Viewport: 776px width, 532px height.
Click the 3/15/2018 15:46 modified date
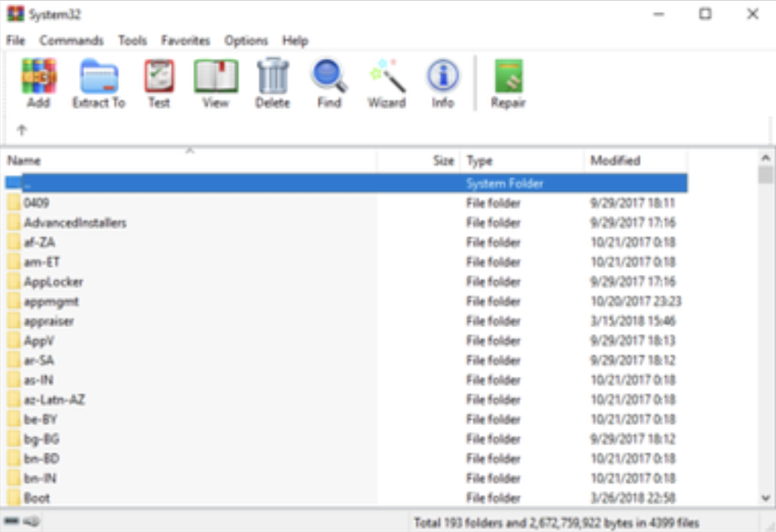pyautogui.click(x=633, y=321)
